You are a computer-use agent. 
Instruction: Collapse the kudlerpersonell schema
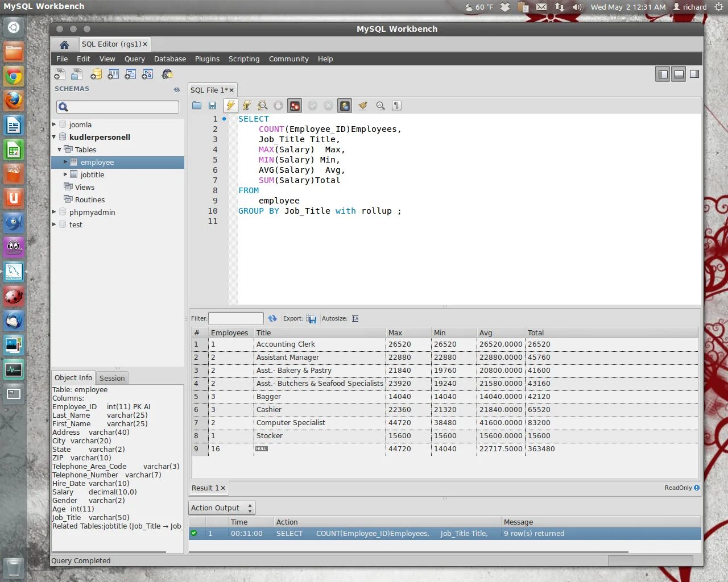coord(55,137)
